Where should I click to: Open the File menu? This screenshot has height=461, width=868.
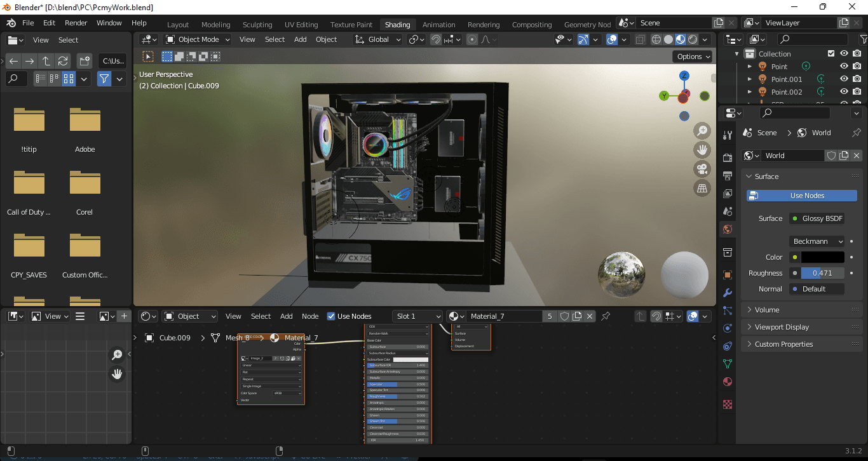(28, 23)
